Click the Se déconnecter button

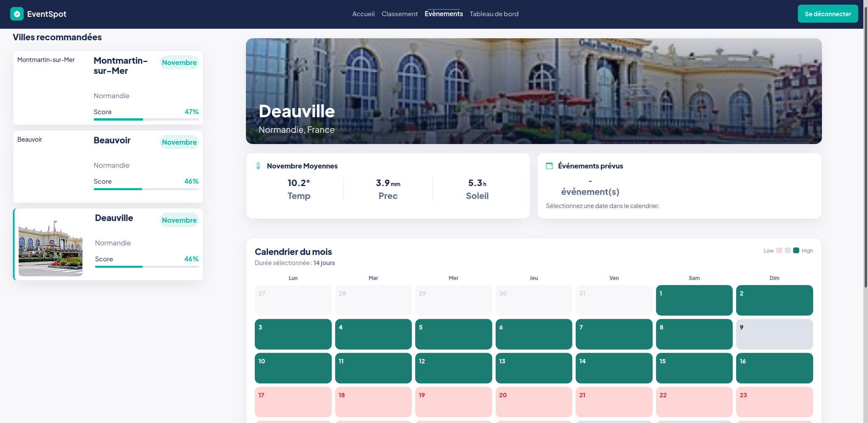coord(828,14)
